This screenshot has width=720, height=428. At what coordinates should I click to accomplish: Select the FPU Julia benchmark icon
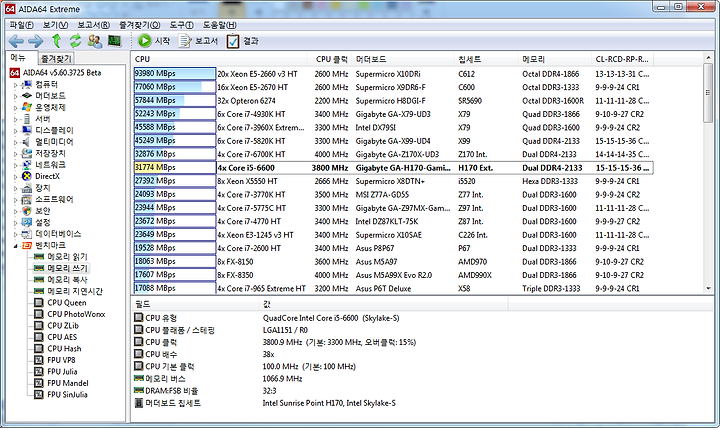pos(39,372)
